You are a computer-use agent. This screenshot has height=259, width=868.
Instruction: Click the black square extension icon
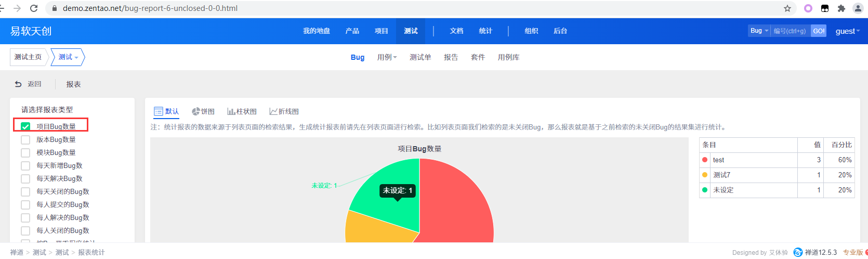point(825,8)
